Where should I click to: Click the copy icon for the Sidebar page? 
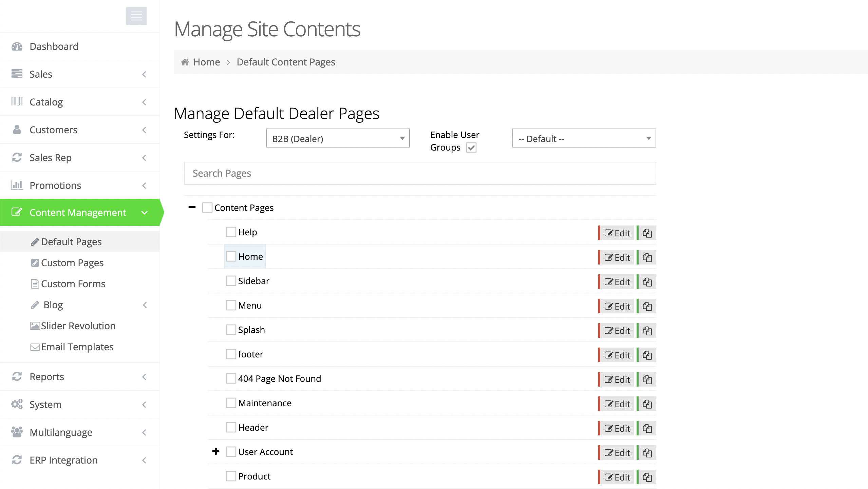pos(647,282)
